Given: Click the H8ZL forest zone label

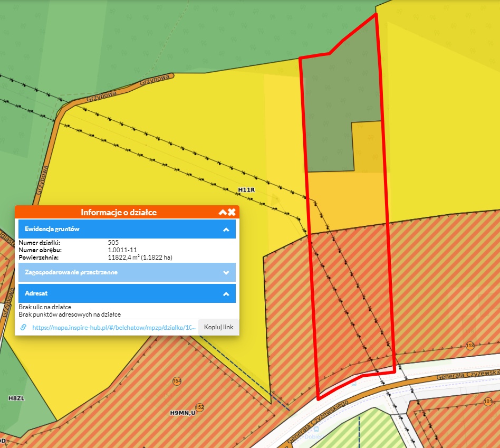Looking at the screenshot, I should tap(16, 397).
